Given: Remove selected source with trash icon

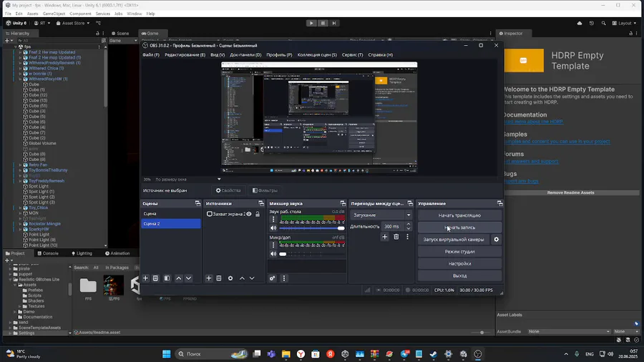Looking at the screenshot, I should pos(219,278).
